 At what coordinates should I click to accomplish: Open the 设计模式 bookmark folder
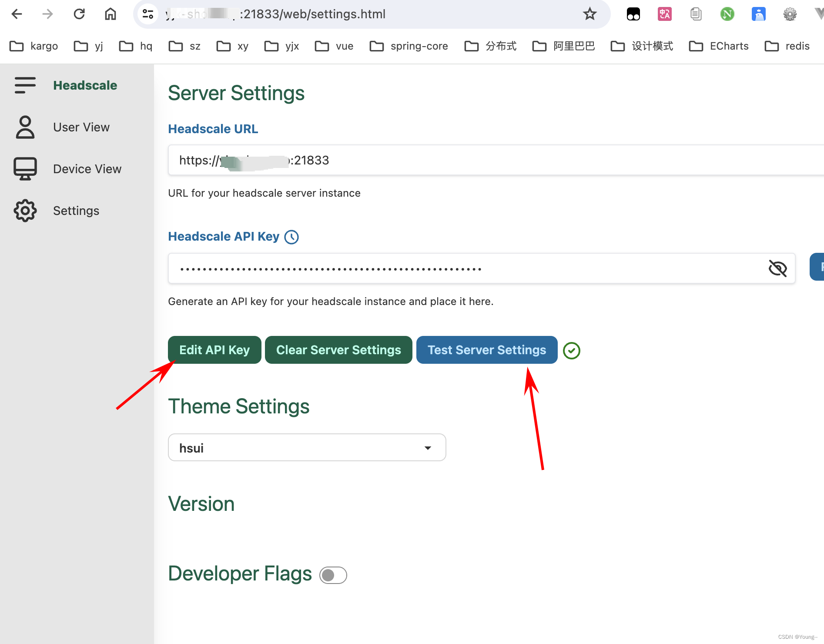[642, 46]
